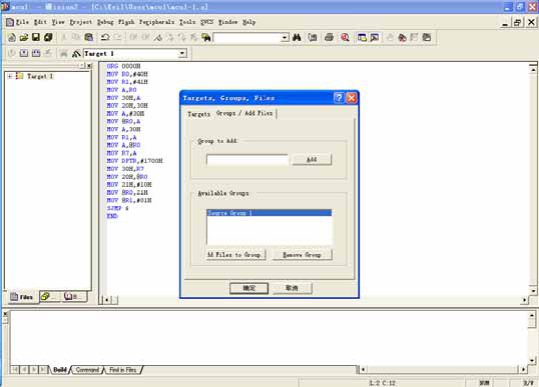Image resolution: width=539 pixels, height=387 pixels.
Task: Click the editor's vertical scroll down arrow
Action: pyautogui.click(x=533, y=291)
